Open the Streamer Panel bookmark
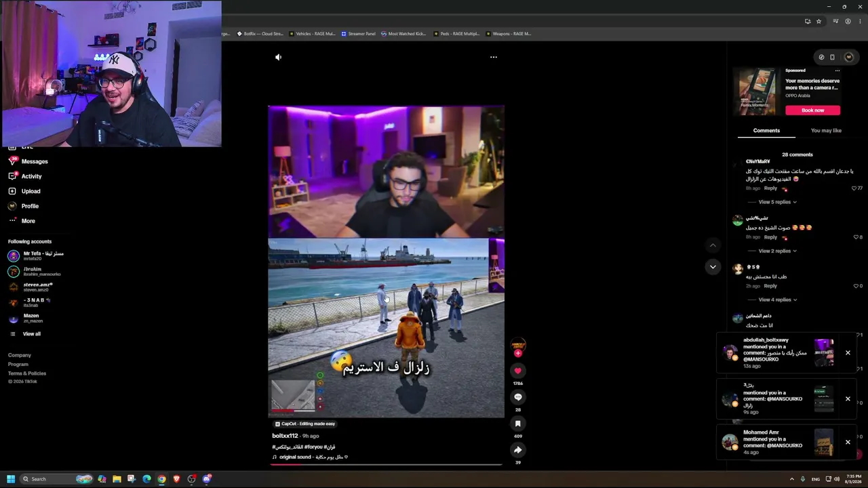This screenshot has width=868, height=488. pos(359,33)
